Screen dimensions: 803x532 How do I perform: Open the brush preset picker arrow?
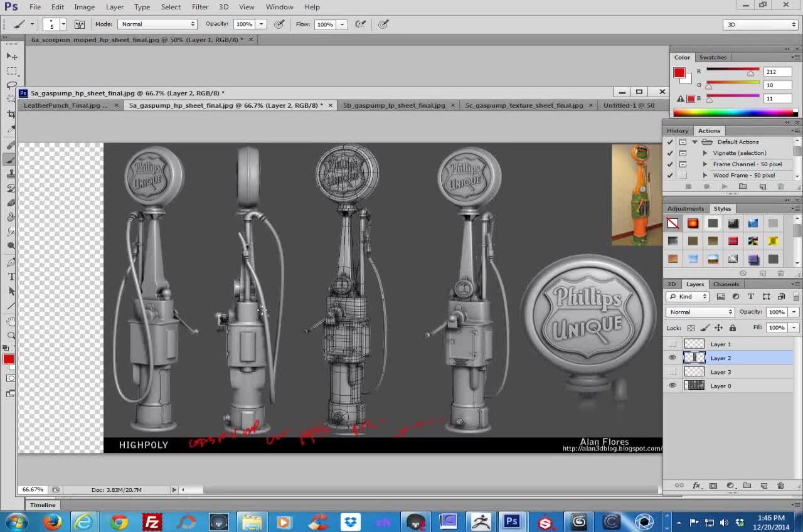coord(63,24)
